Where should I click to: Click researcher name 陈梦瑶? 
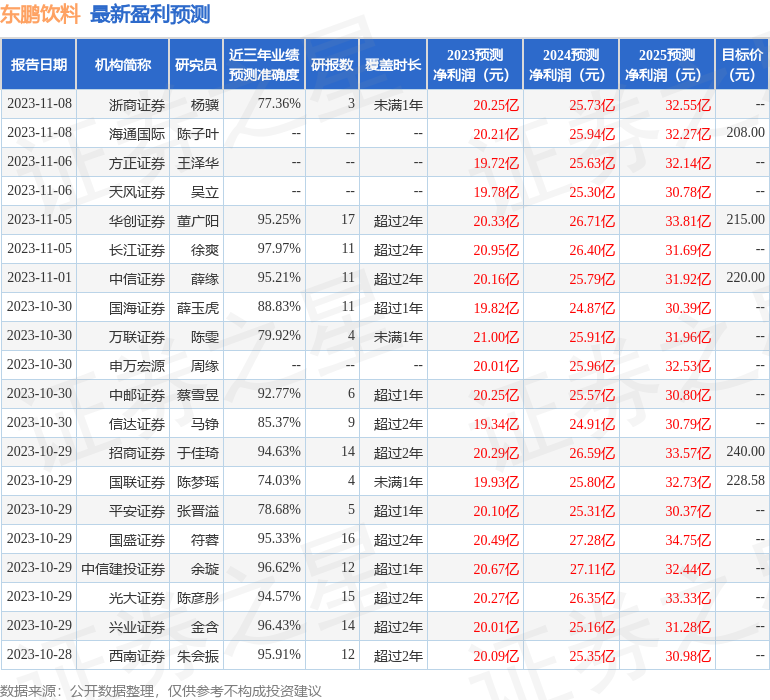pyautogui.click(x=198, y=482)
